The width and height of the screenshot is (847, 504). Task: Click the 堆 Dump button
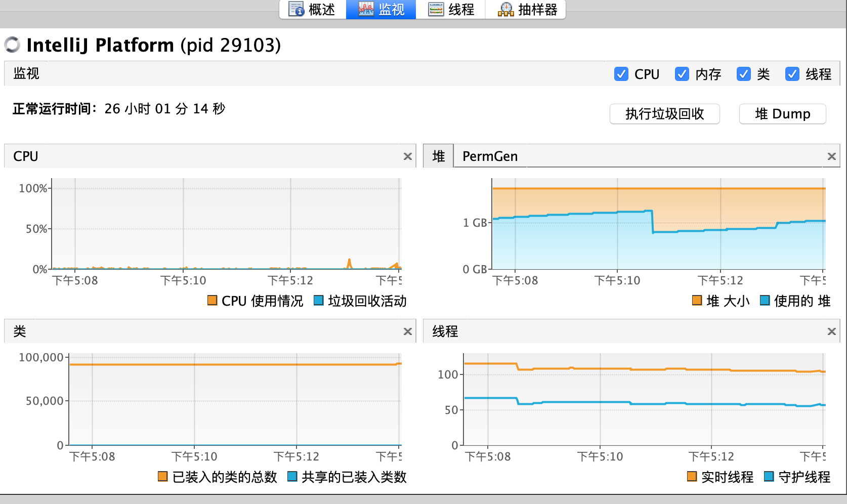pyautogui.click(x=782, y=114)
